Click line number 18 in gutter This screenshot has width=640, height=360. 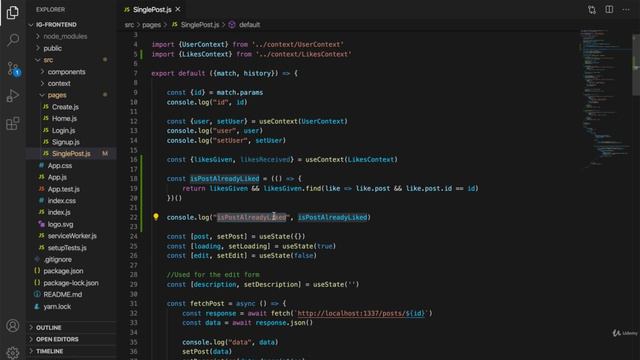(x=133, y=178)
